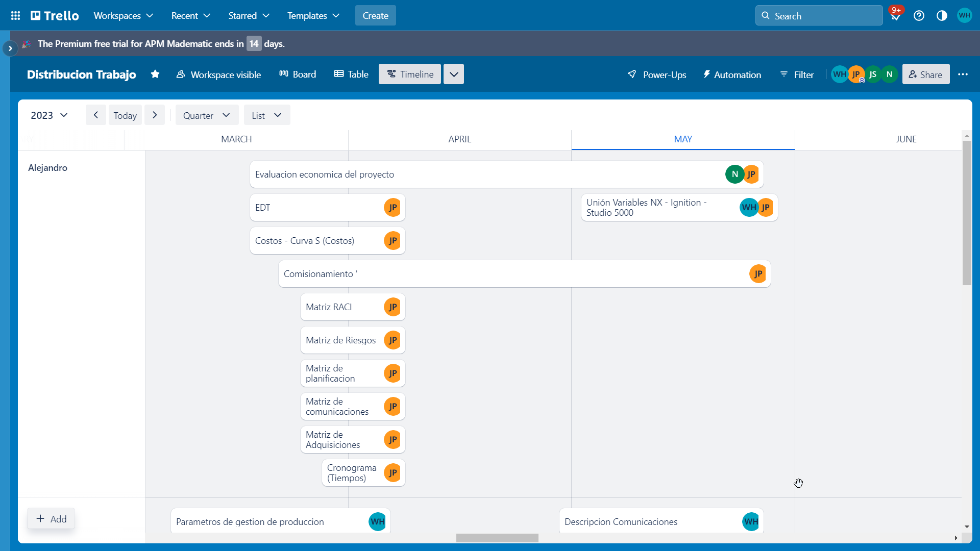Open the Filter cards option
The width and height of the screenshot is (980, 551).
[797, 74]
